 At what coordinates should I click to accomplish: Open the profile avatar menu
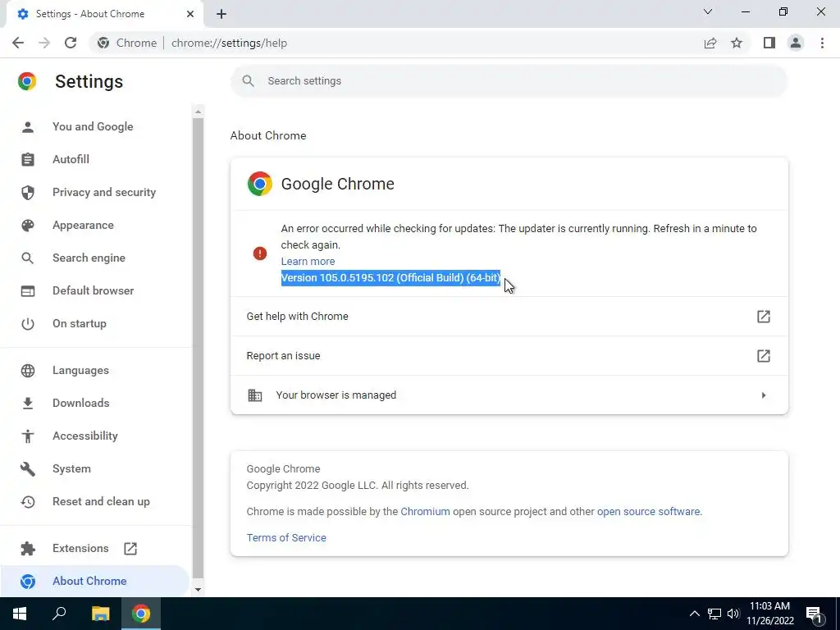pyautogui.click(x=796, y=43)
